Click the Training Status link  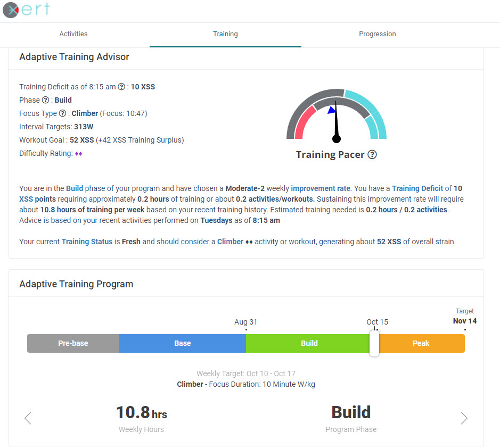(x=87, y=241)
